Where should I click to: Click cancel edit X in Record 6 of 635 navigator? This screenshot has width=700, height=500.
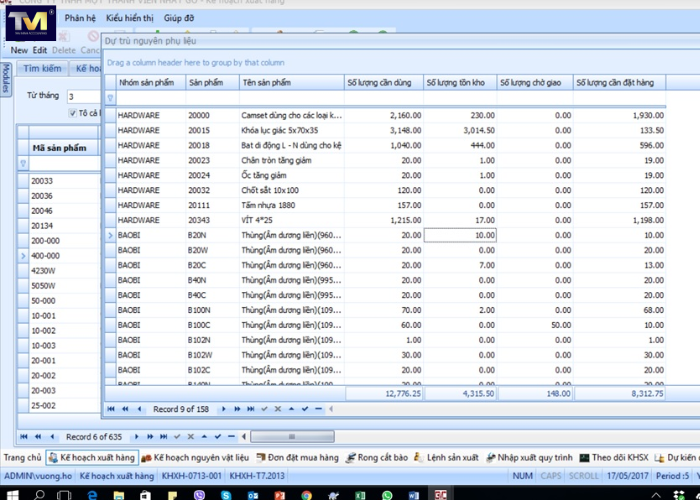point(191,437)
